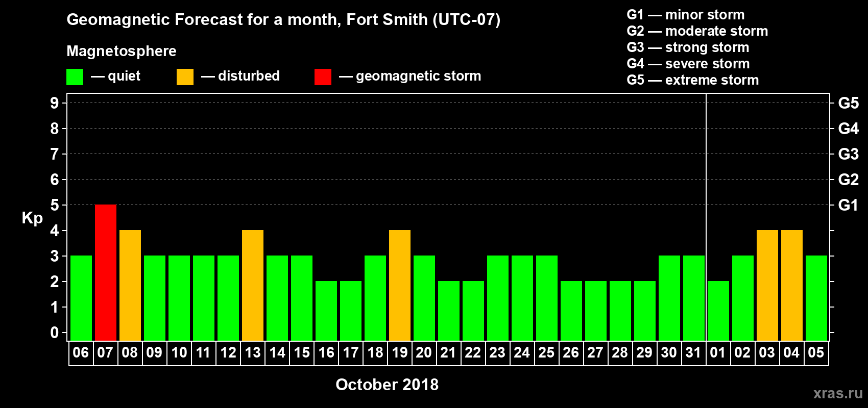This screenshot has width=868, height=408.
Task: Select the orange bar for October 19
Action: (x=400, y=285)
